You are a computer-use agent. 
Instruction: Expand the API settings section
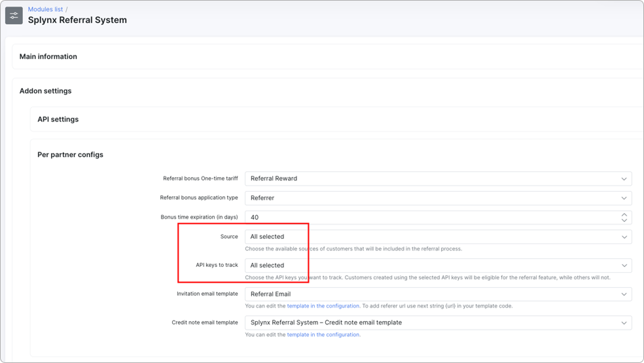(58, 120)
